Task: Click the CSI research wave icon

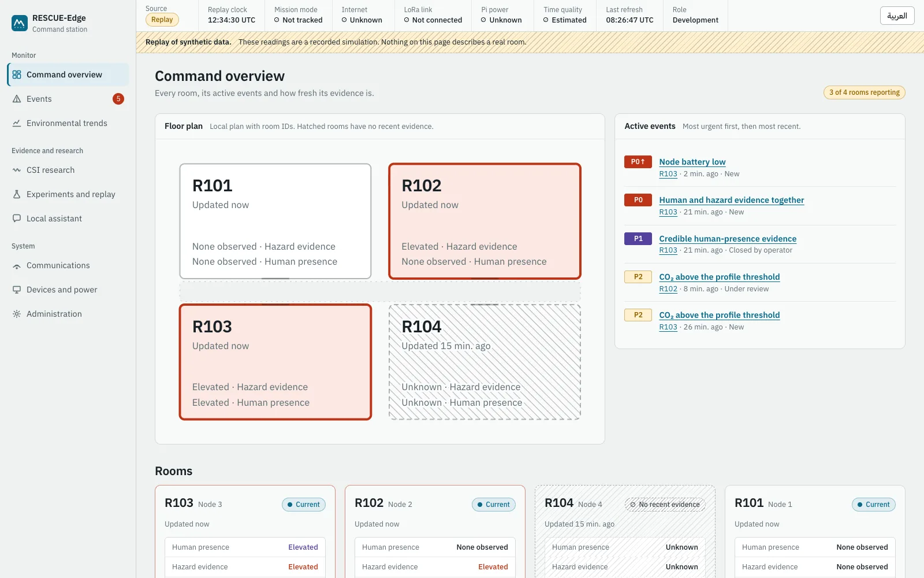Action: tap(17, 170)
